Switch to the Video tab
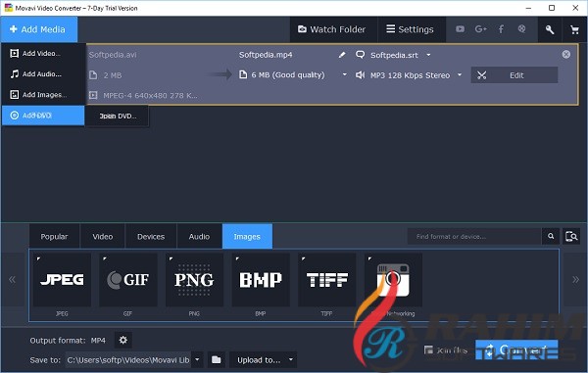The width and height of the screenshot is (588, 373). pos(102,236)
